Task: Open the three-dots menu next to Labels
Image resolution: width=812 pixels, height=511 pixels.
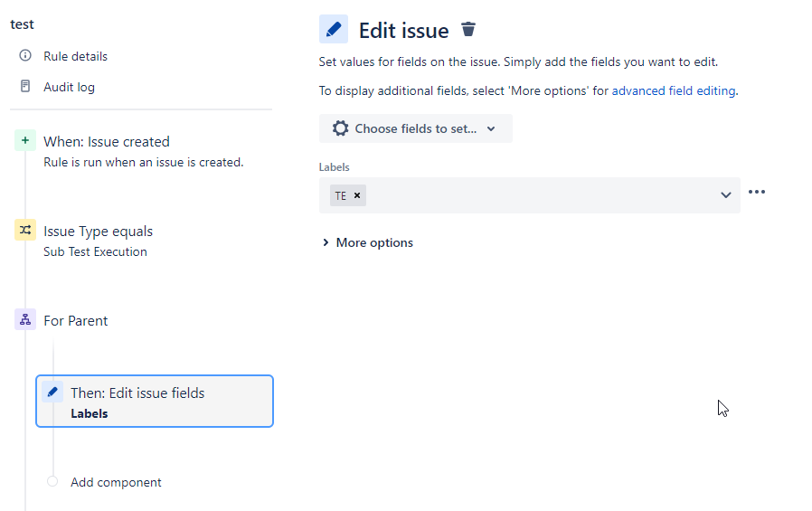Action: [x=757, y=192]
